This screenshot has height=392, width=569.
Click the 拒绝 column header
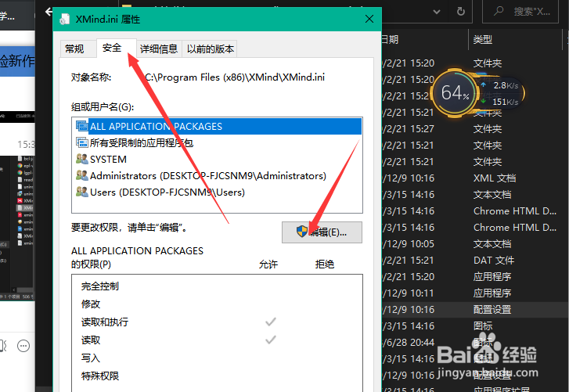(325, 264)
